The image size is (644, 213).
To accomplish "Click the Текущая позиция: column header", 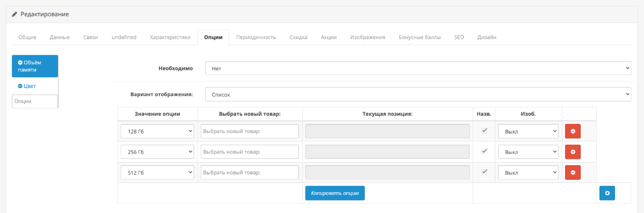I will [x=387, y=114].
